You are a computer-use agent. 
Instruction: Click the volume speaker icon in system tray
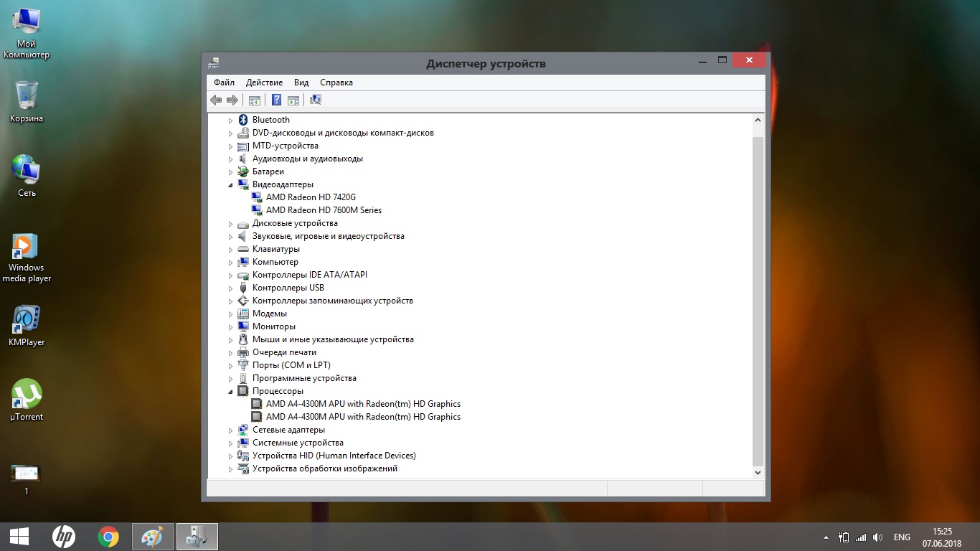[877, 537]
